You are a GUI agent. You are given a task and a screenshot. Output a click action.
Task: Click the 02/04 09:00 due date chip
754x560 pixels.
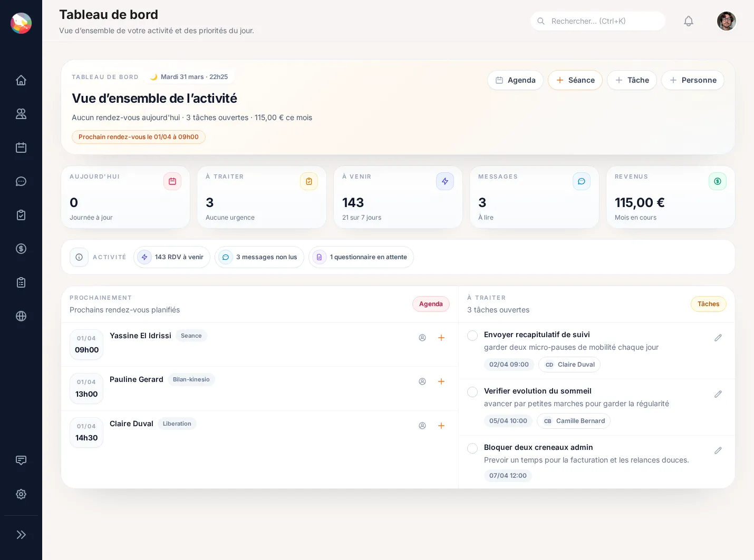click(509, 365)
